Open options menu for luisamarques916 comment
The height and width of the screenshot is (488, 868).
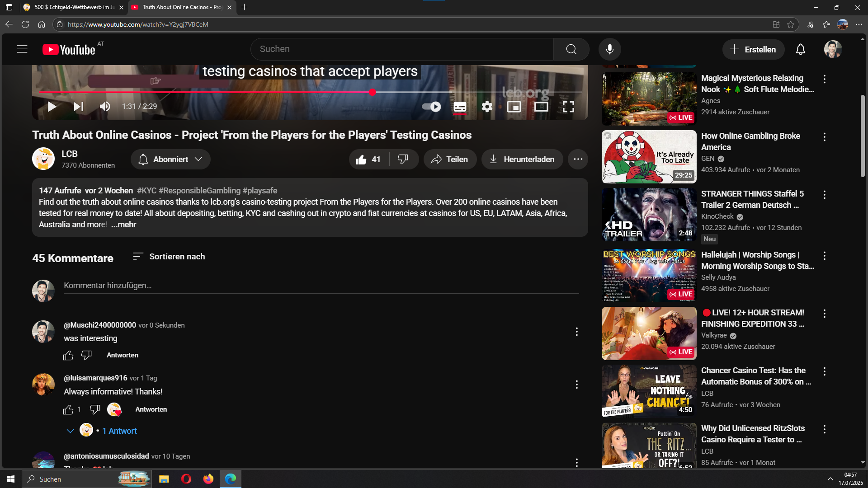(576, 385)
